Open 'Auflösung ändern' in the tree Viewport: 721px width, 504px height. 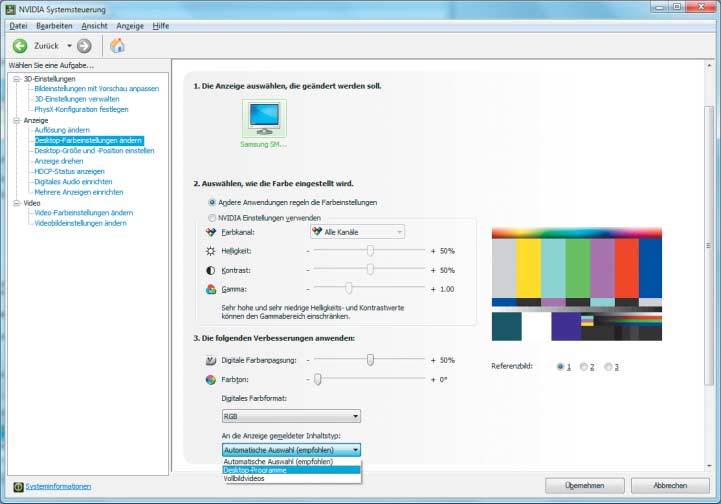click(x=62, y=130)
